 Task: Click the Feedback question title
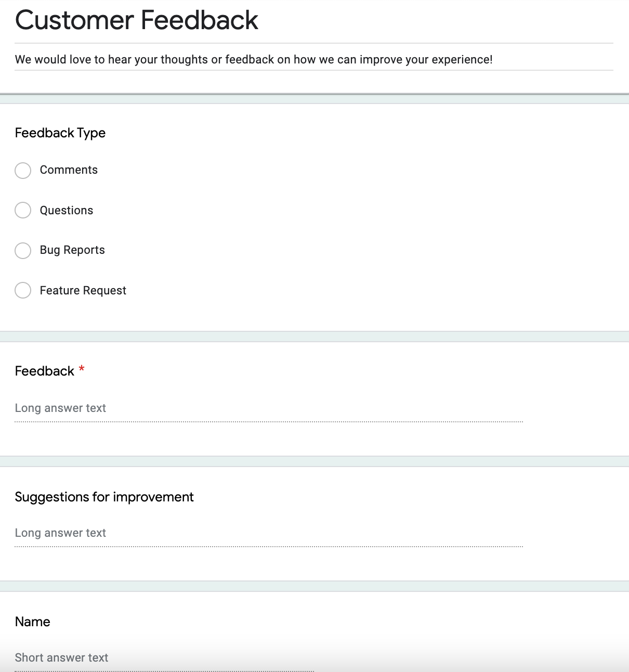(x=45, y=371)
